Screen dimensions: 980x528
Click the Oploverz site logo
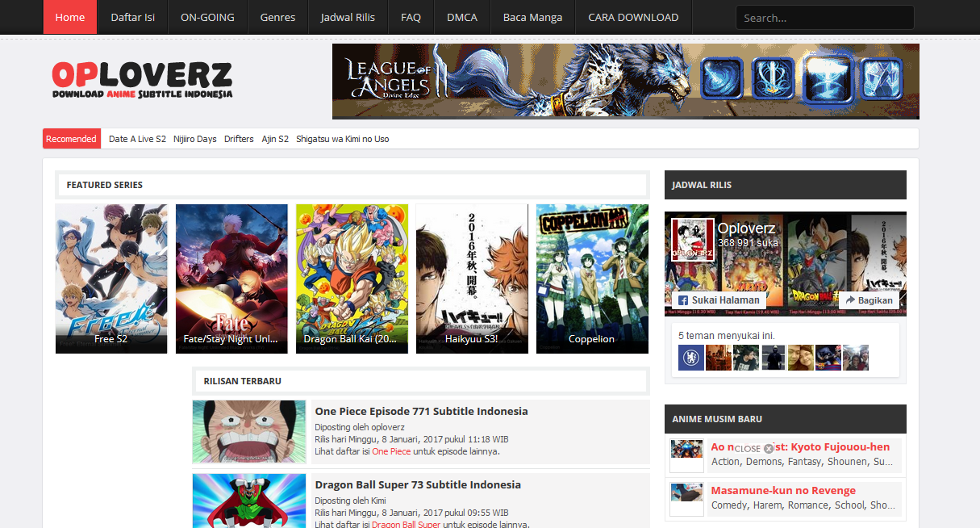[142, 81]
